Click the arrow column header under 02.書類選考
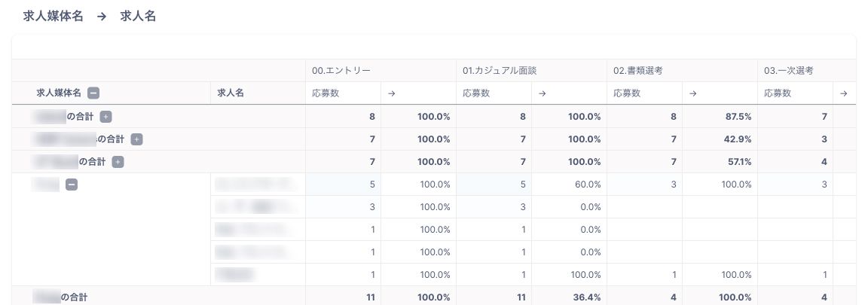This screenshot has width=868, height=305. click(x=693, y=93)
